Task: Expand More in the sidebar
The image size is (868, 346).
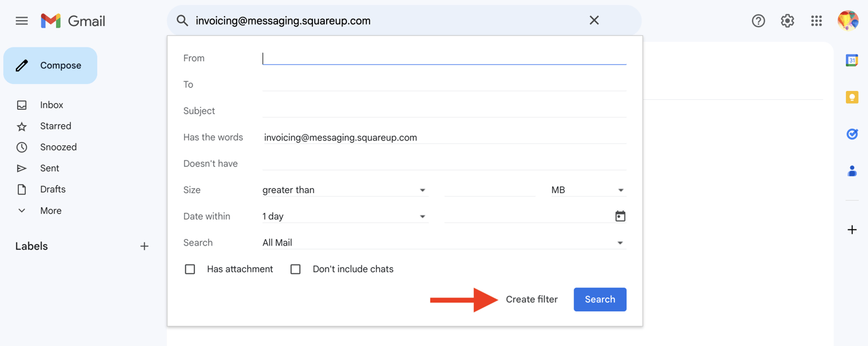Action: click(50, 211)
